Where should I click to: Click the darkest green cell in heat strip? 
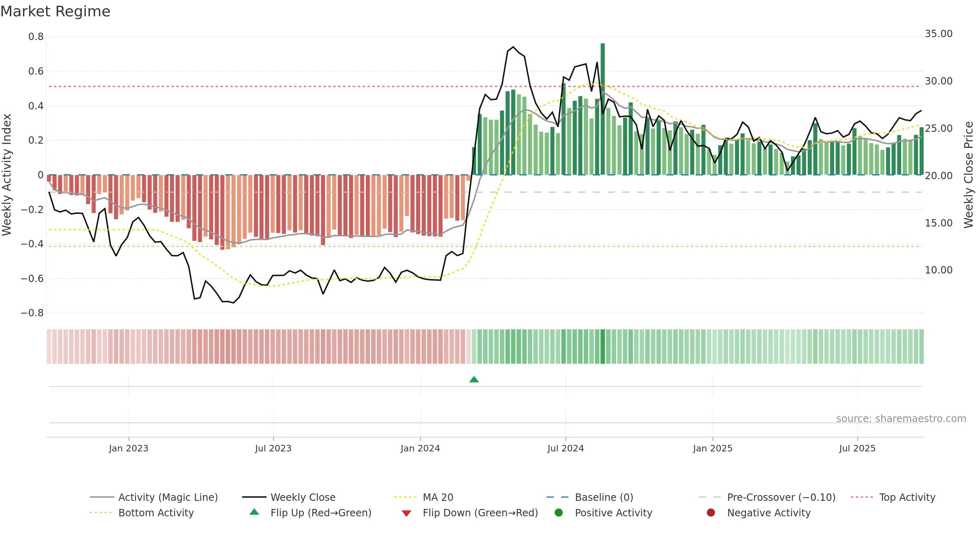pyautogui.click(x=603, y=347)
